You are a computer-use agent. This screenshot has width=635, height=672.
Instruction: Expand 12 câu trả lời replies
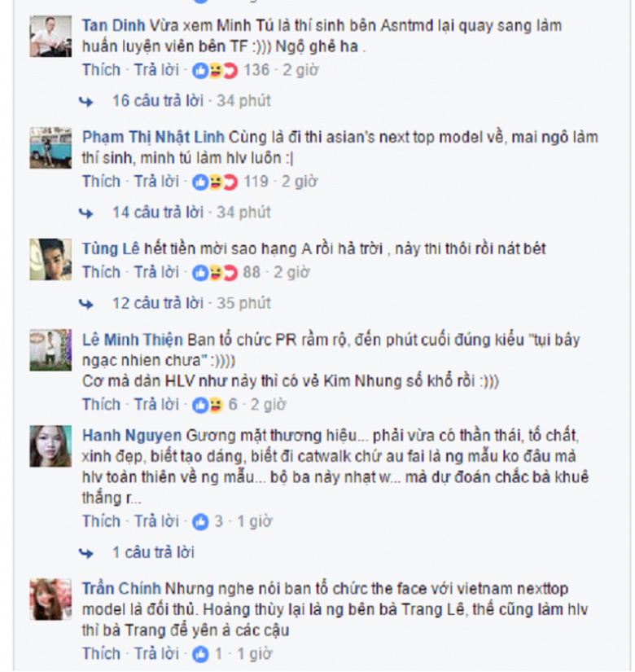158,304
